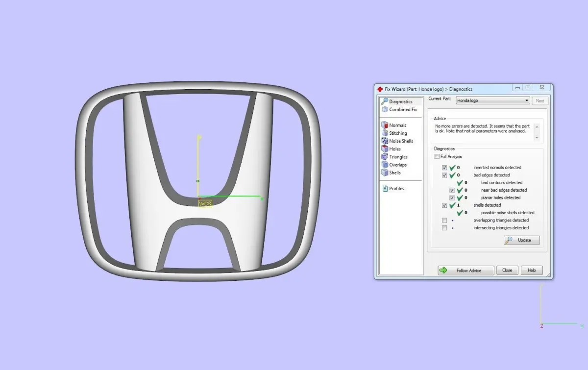Click the 'No more errors are detected' advice text

point(482,128)
